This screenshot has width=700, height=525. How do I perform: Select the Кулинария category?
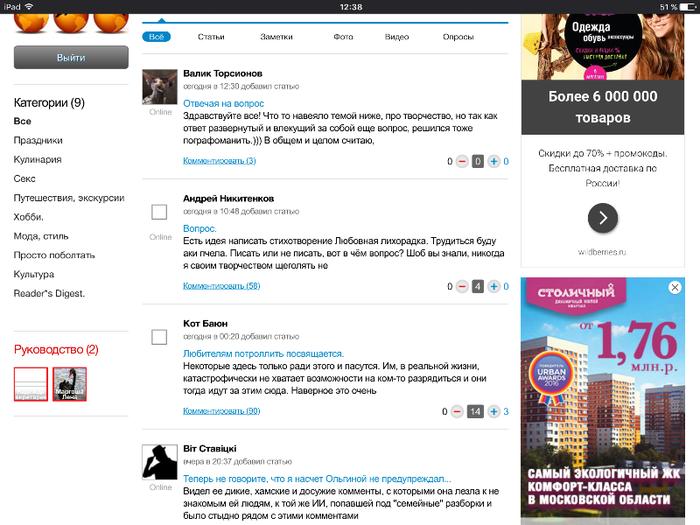click(x=38, y=159)
